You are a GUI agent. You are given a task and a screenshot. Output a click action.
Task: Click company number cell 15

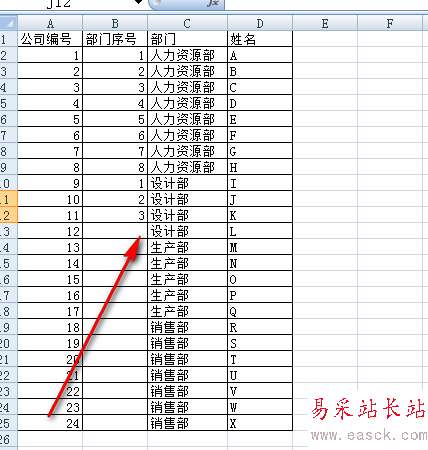(50, 279)
